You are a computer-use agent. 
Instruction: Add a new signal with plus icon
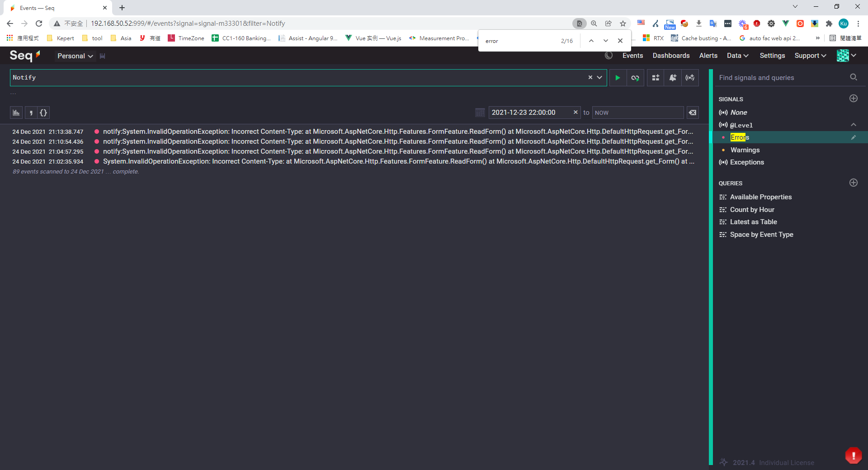854,99
